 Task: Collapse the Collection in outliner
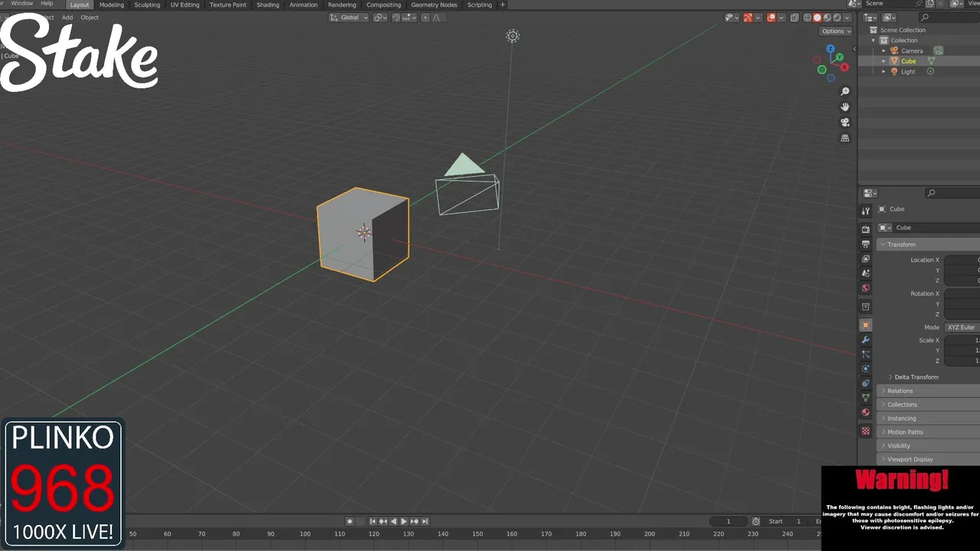point(874,41)
